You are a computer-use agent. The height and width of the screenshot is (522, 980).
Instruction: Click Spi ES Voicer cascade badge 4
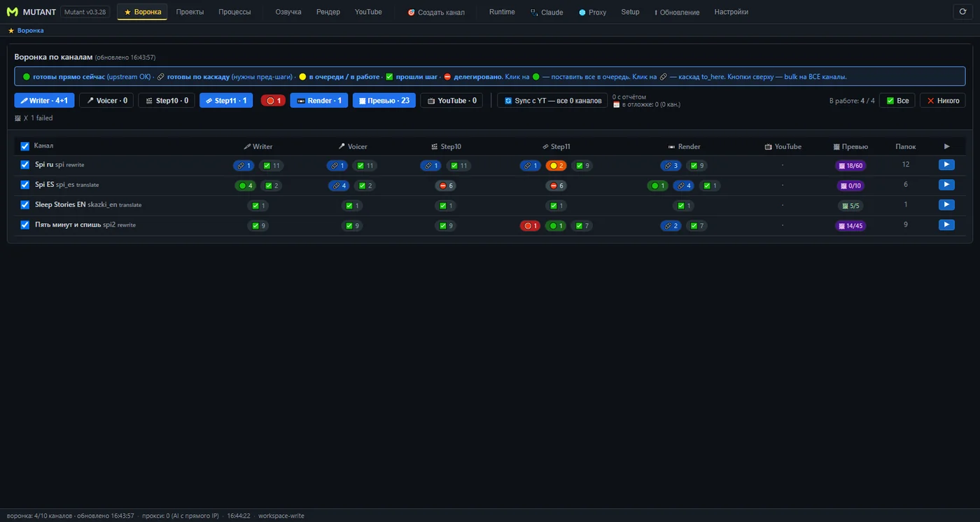click(x=338, y=186)
